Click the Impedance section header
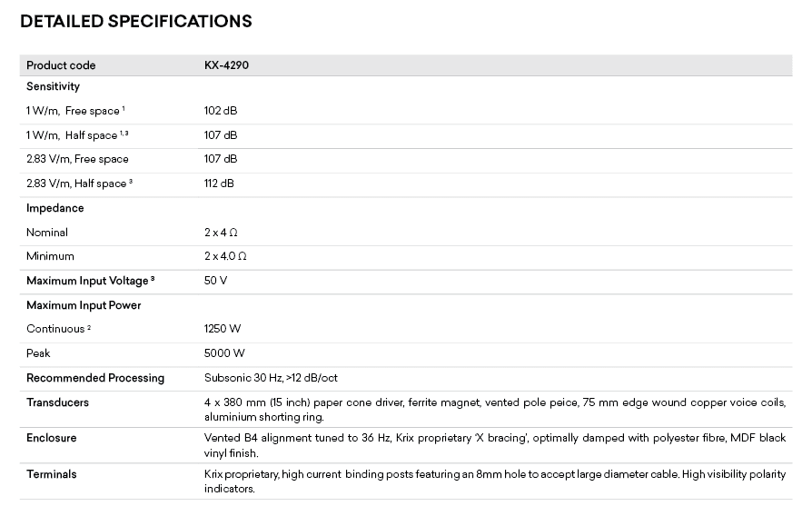This screenshot has width=812, height=516. click(54, 208)
